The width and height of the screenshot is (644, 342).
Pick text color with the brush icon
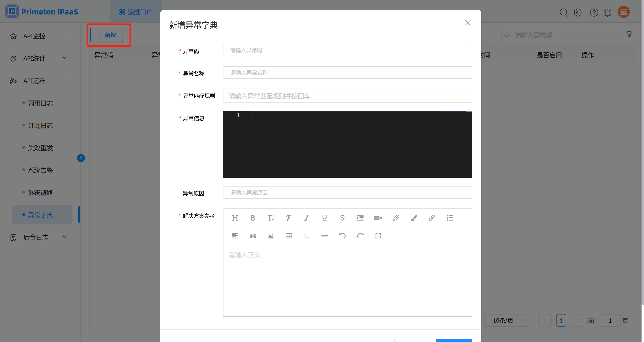[x=414, y=218]
